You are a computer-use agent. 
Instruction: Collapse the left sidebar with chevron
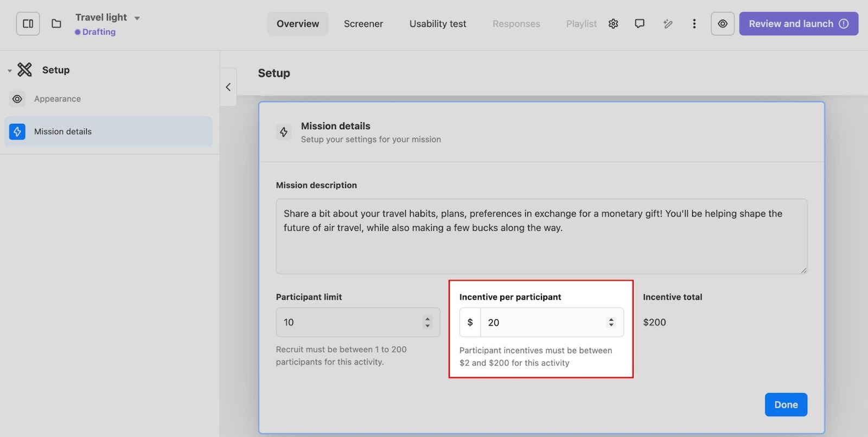click(x=228, y=87)
